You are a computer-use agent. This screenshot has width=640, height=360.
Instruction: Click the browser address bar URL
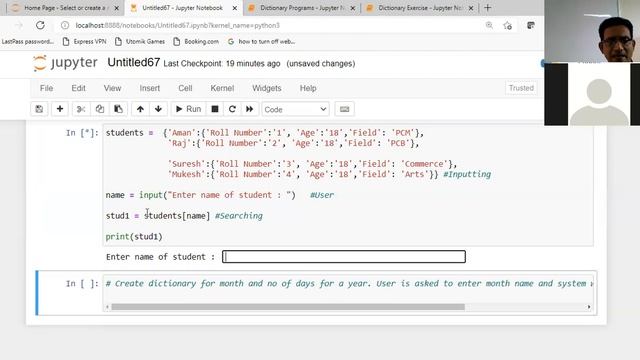(178, 25)
